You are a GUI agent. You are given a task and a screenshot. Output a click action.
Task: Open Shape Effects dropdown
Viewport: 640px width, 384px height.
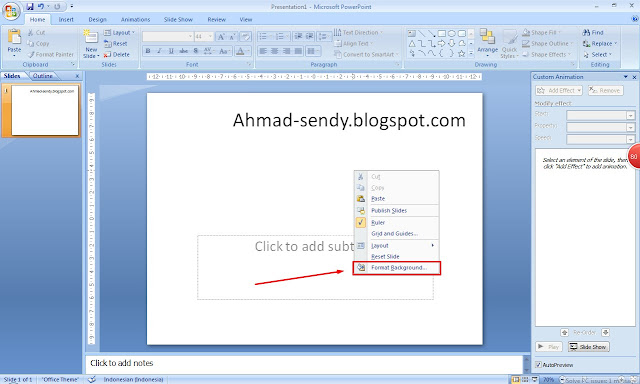coord(547,54)
